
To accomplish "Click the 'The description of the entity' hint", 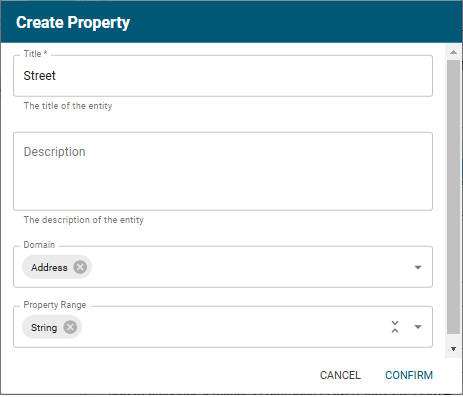I will [x=84, y=220].
